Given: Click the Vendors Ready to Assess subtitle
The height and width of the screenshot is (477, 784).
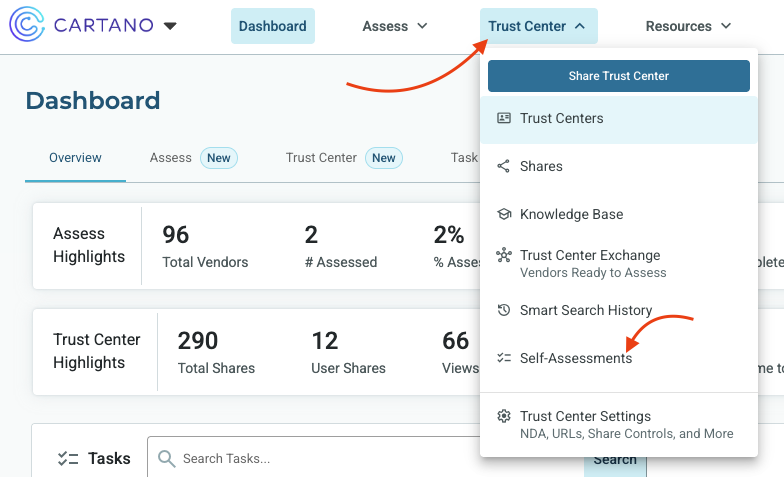Looking at the screenshot, I should point(593,272).
